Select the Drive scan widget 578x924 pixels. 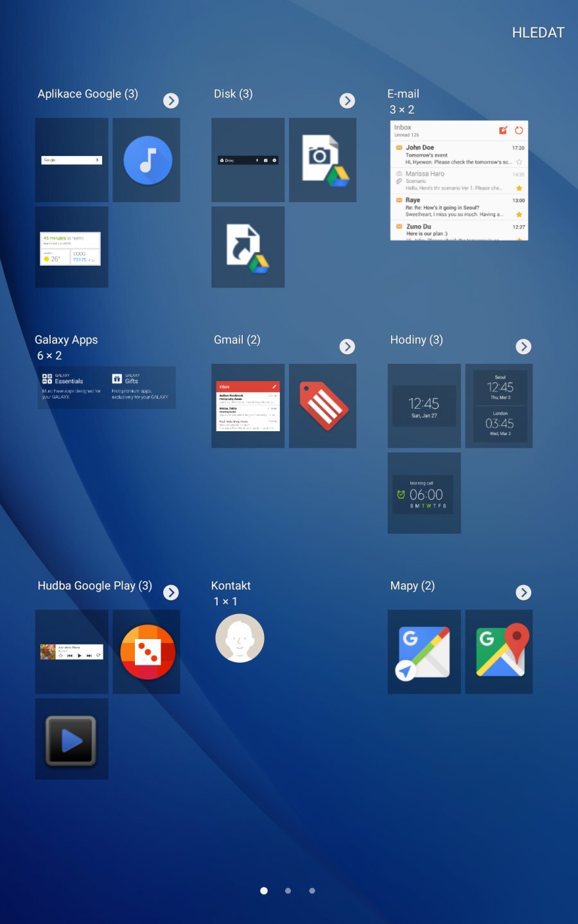pos(322,160)
